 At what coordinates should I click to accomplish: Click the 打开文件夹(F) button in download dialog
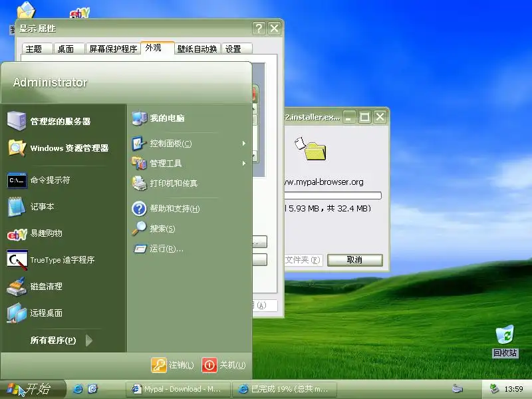(x=303, y=260)
